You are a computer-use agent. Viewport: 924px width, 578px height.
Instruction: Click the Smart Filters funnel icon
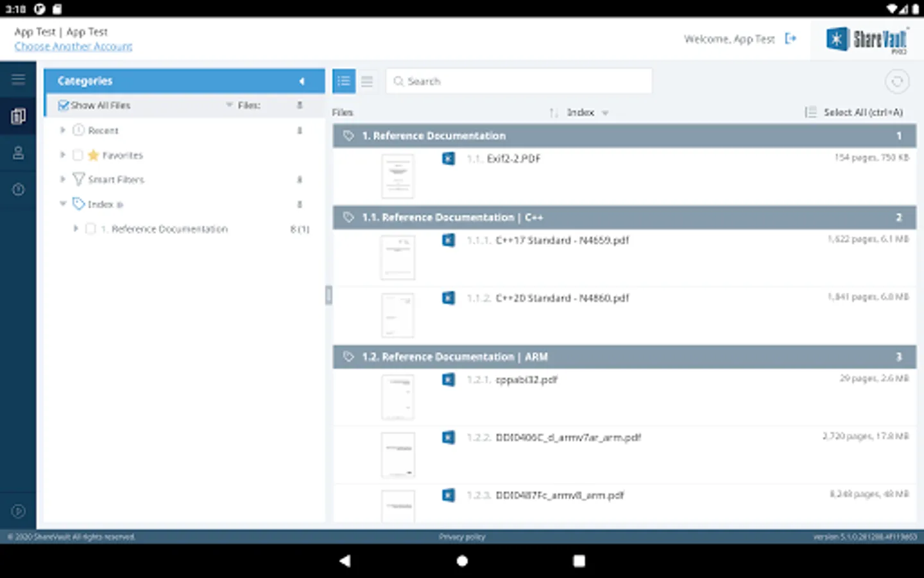pyautogui.click(x=78, y=179)
